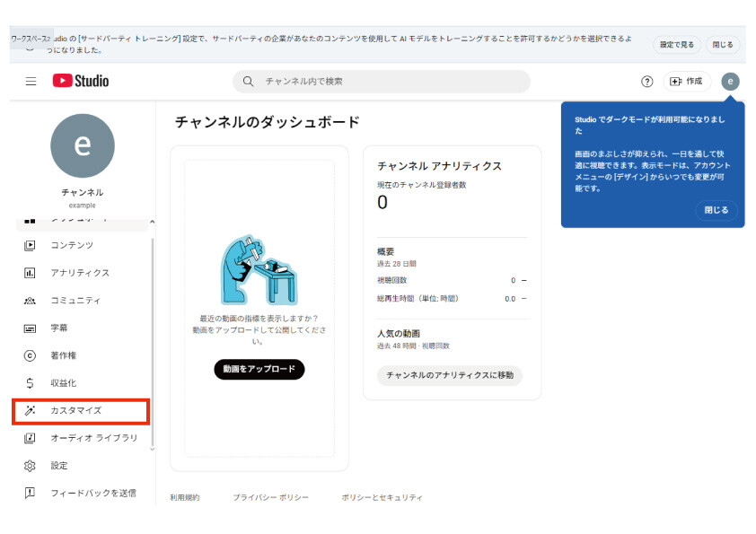
Task: Click the 動画をアップロード button
Action: (259, 369)
